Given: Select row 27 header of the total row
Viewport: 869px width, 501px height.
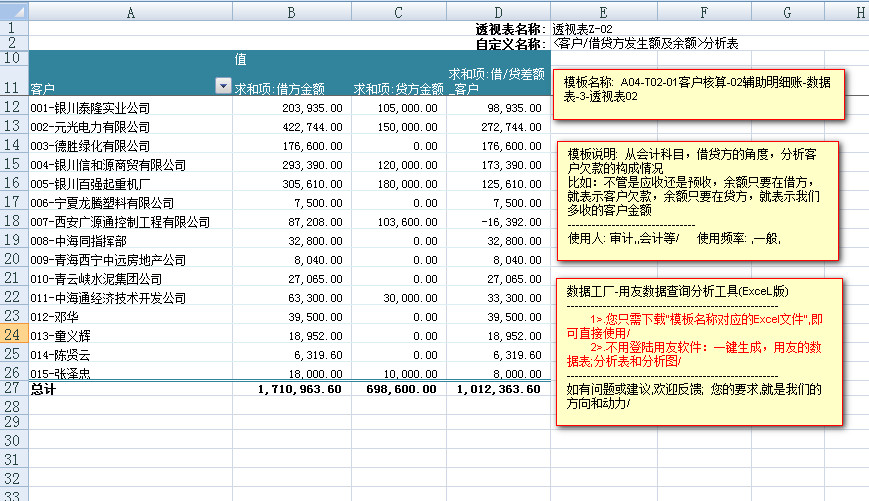Looking at the screenshot, I should tap(14, 388).
